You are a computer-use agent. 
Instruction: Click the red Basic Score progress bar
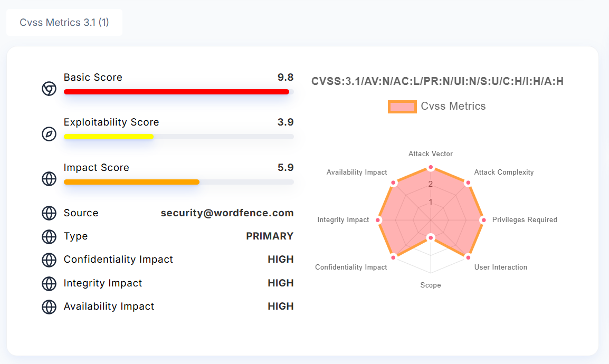[x=176, y=92]
